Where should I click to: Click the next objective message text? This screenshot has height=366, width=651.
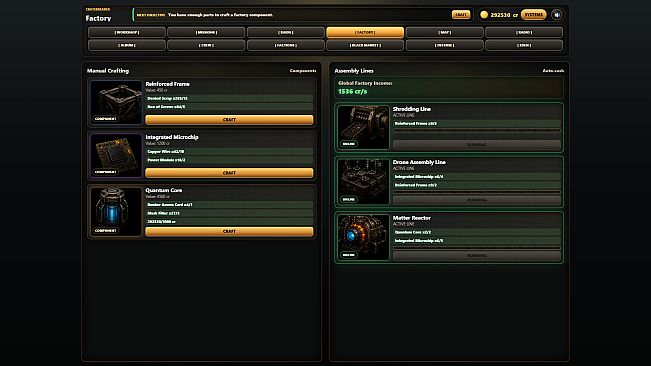coord(220,15)
